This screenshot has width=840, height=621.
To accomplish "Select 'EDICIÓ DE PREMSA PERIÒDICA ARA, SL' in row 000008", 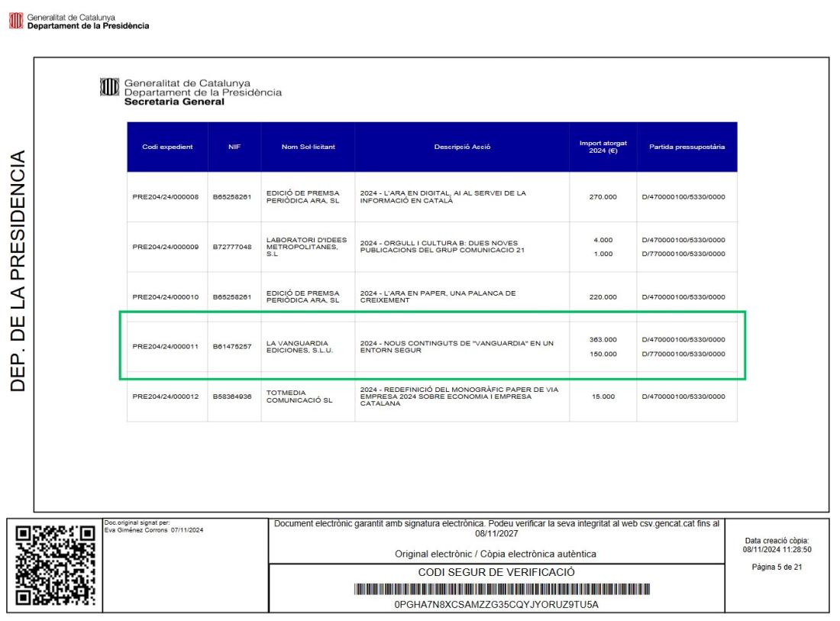I will (302, 196).
